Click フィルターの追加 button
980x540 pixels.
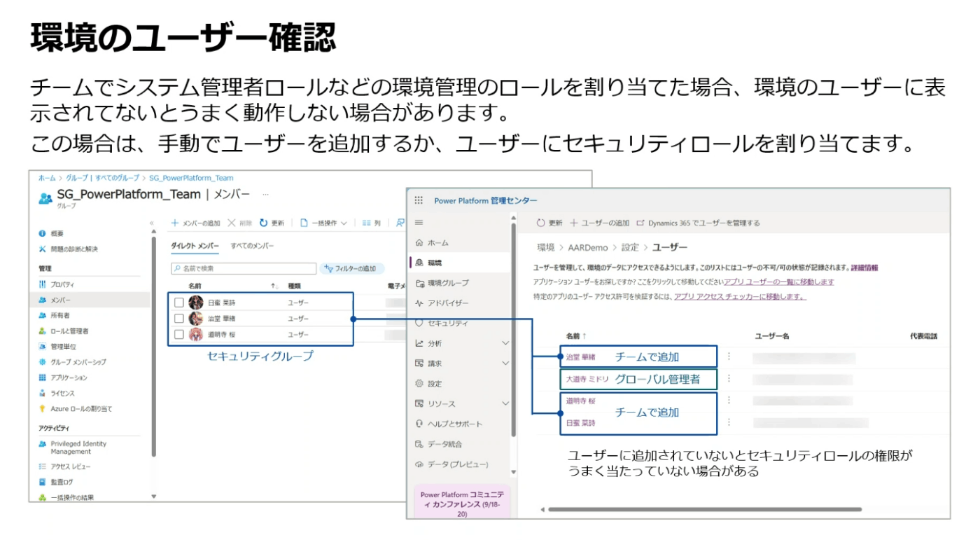click(352, 268)
